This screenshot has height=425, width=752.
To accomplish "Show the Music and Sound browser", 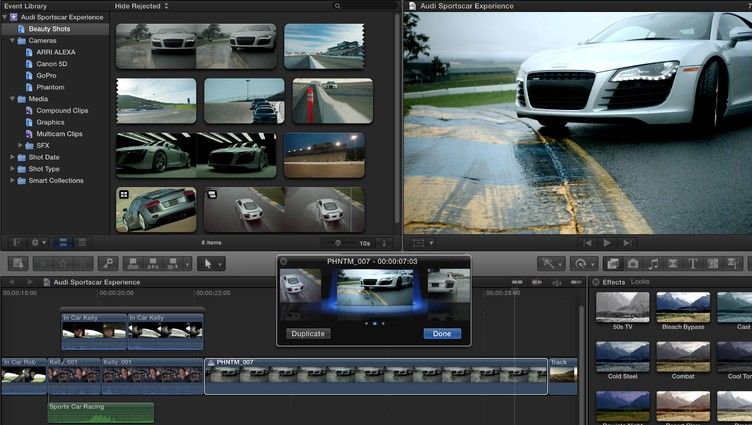I will coord(653,263).
